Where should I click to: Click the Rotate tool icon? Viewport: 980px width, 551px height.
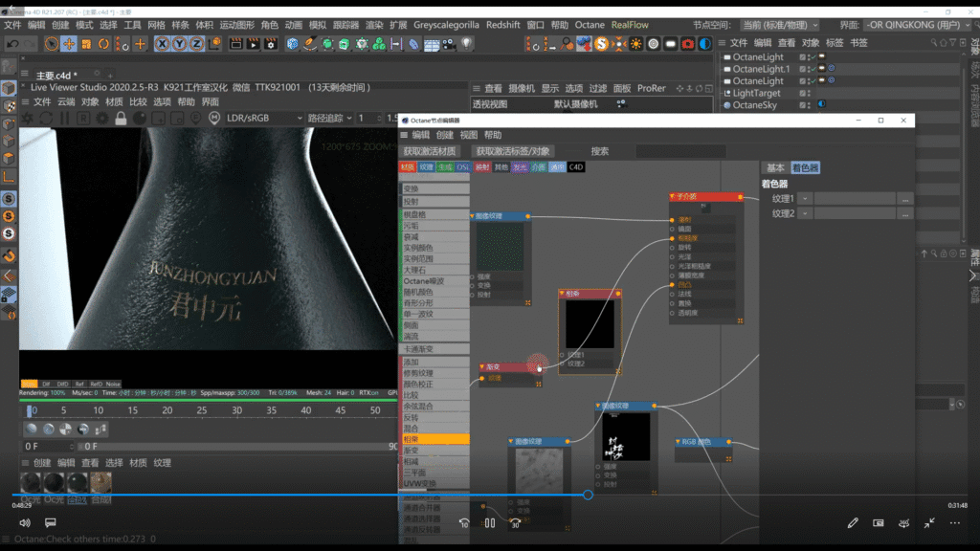[x=104, y=44]
